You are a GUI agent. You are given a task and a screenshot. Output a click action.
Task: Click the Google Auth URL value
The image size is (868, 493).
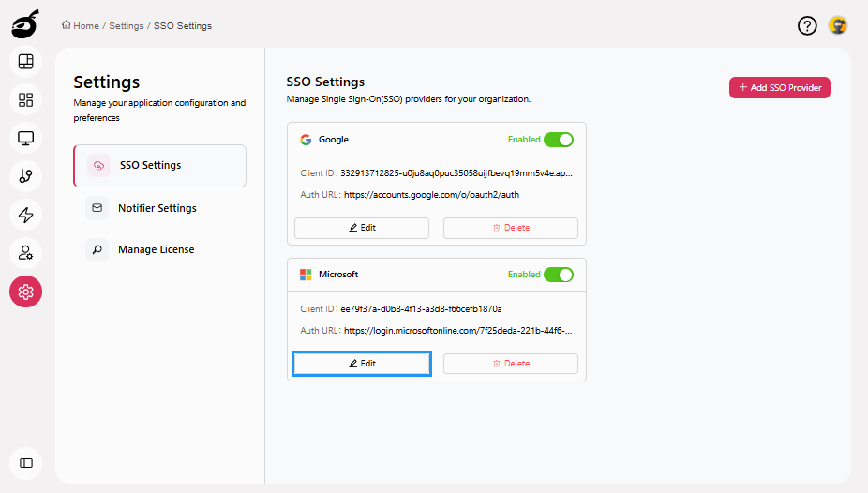coord(431,195)
